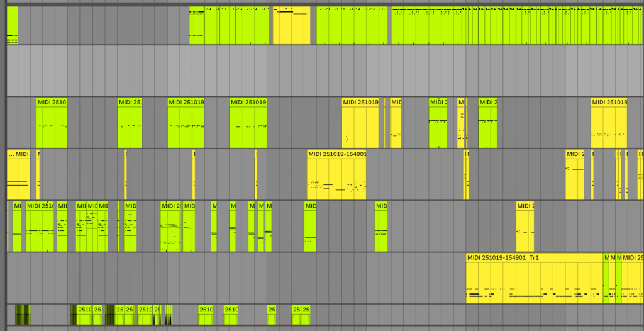
Task: Select the rightmost green clip in fifth track
Action: (x=381, y=226)
